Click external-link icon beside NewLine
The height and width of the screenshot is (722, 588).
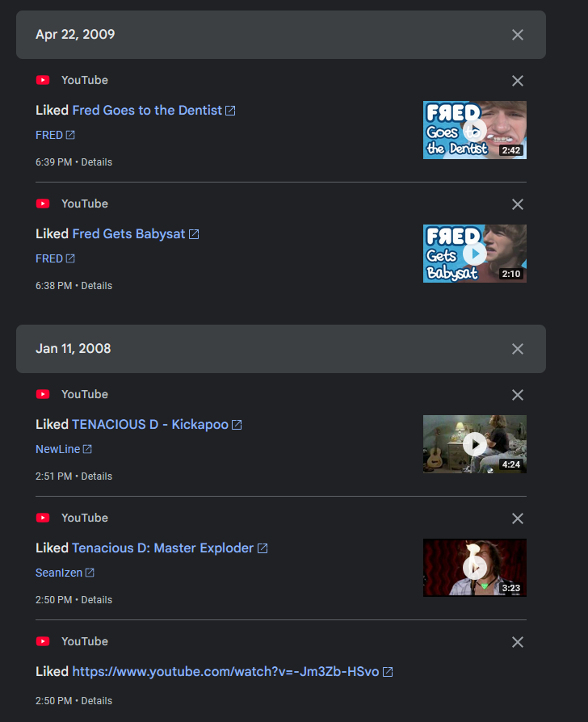tap(87, 449)
